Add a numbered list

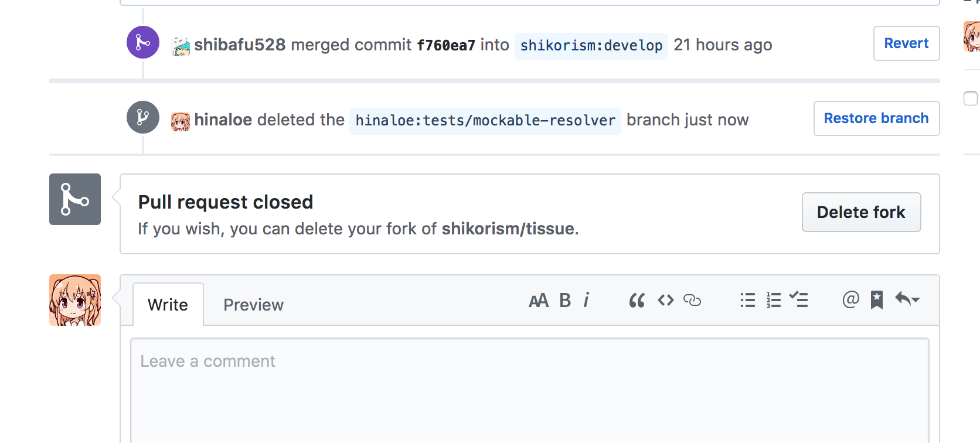[774, 301]
